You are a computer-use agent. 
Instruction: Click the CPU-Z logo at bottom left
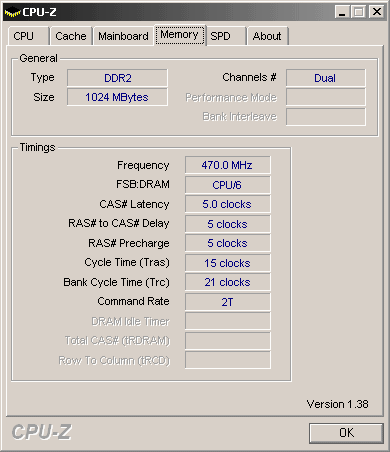pos(41,432)
